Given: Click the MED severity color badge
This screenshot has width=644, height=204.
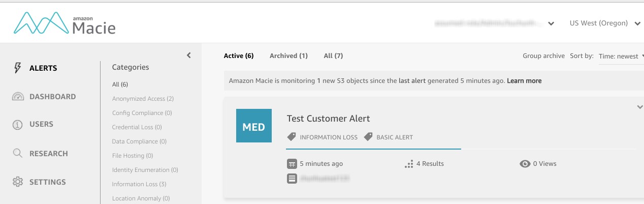Looking at the screenshot, I should coord(254,126).
